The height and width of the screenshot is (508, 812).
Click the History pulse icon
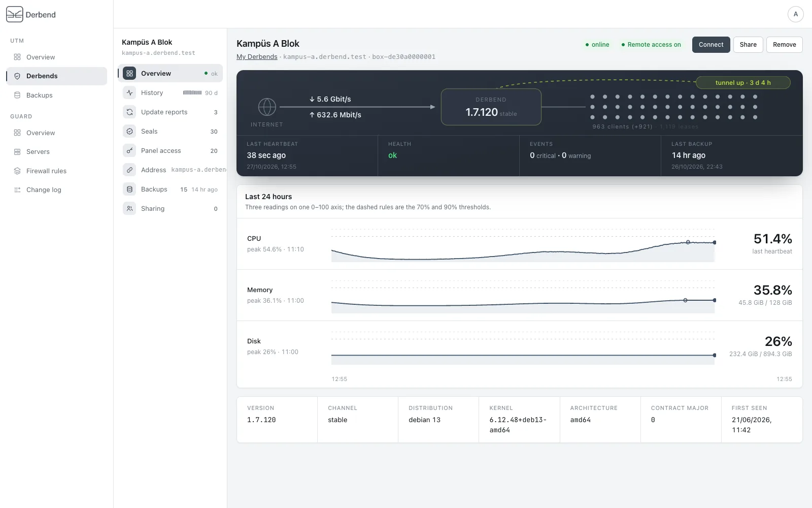tap(129, 92)
